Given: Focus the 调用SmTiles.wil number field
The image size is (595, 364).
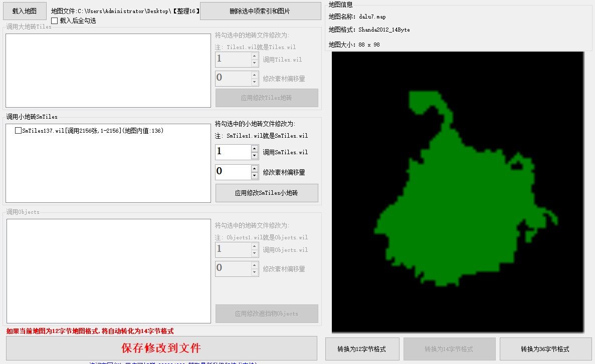Looking at the screenshot, I should [233, 152].
